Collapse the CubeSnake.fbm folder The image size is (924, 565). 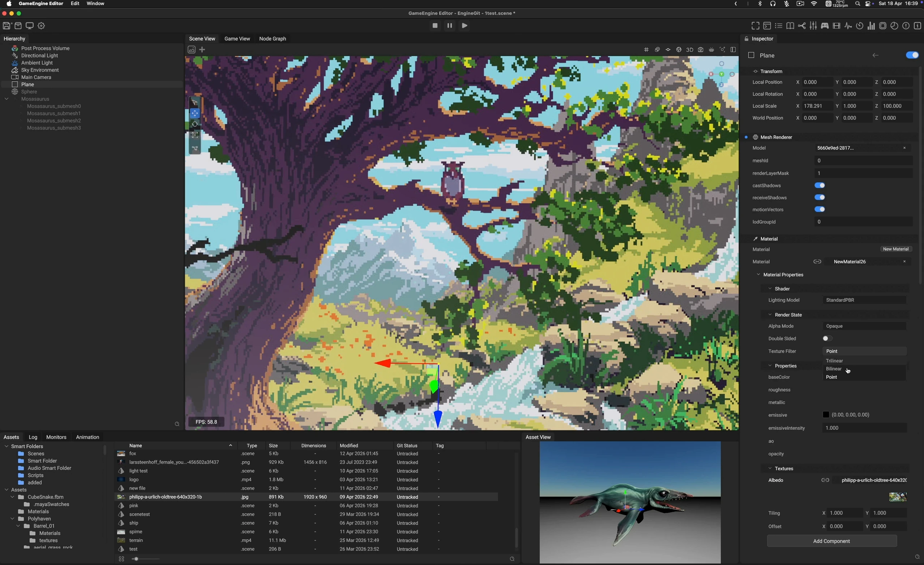(12, 497)
